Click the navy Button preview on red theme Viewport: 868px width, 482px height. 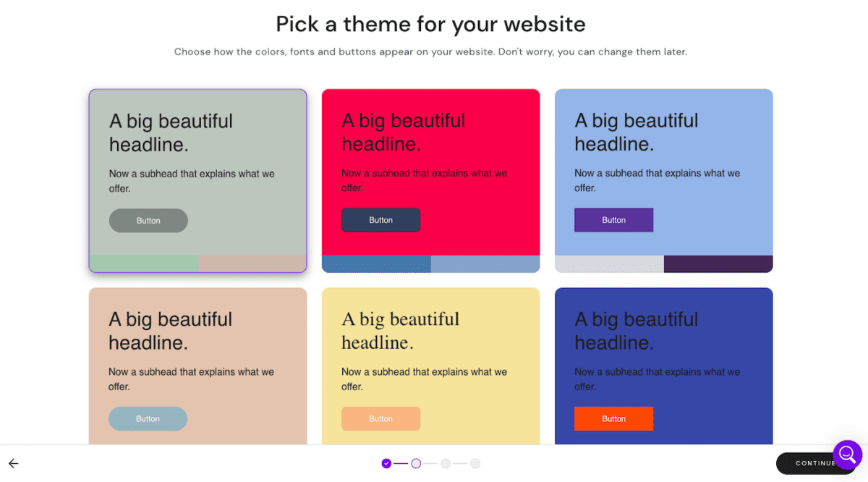(381, 220)
